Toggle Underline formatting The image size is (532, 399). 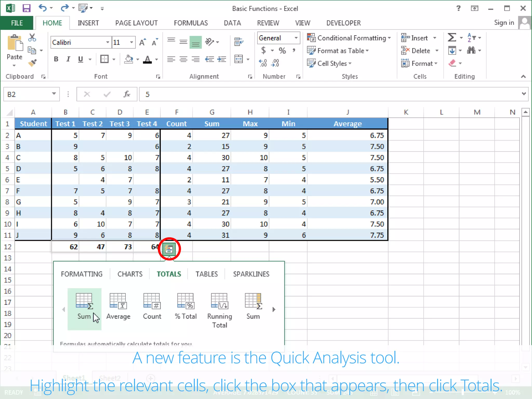(x=81, y=59)
